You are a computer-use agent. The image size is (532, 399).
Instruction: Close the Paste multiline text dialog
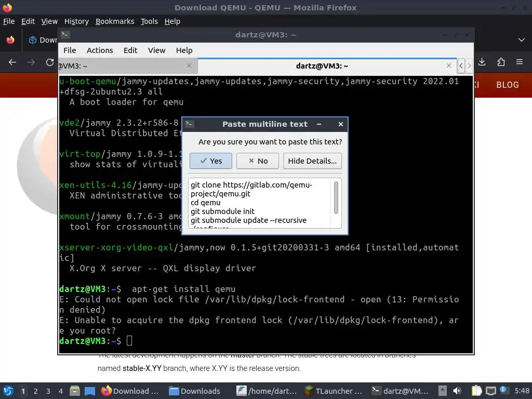(341, 124)
